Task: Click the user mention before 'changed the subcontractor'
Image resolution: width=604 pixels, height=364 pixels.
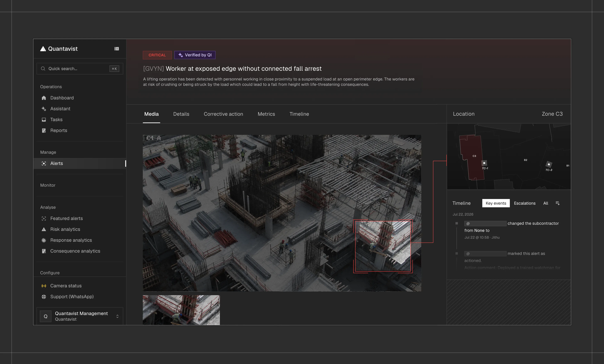Action: click(x=485, y=223)
